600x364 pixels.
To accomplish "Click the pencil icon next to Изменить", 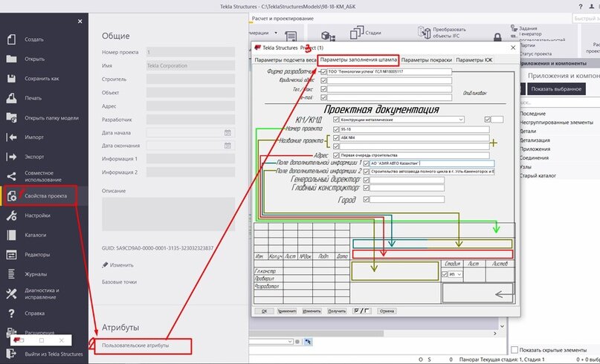I will [106, 264].
